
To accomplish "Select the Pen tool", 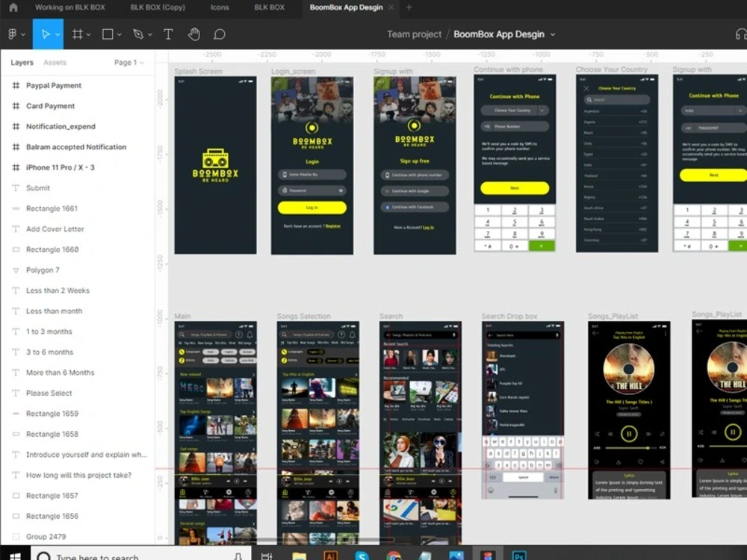I will [138, 34].
